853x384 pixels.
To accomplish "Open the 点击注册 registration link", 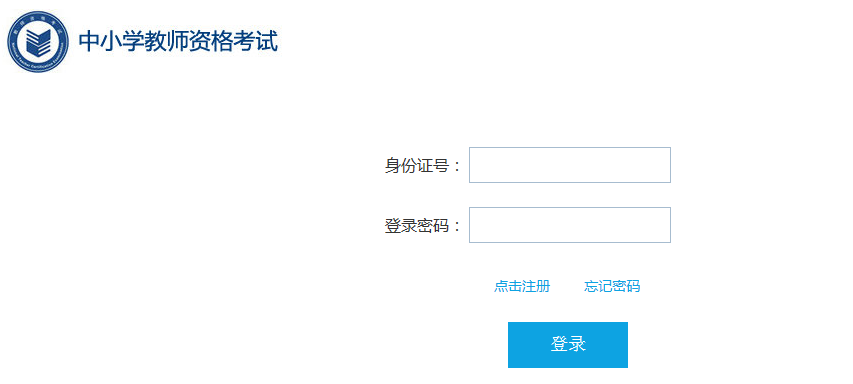I will [x=522, y=286].
